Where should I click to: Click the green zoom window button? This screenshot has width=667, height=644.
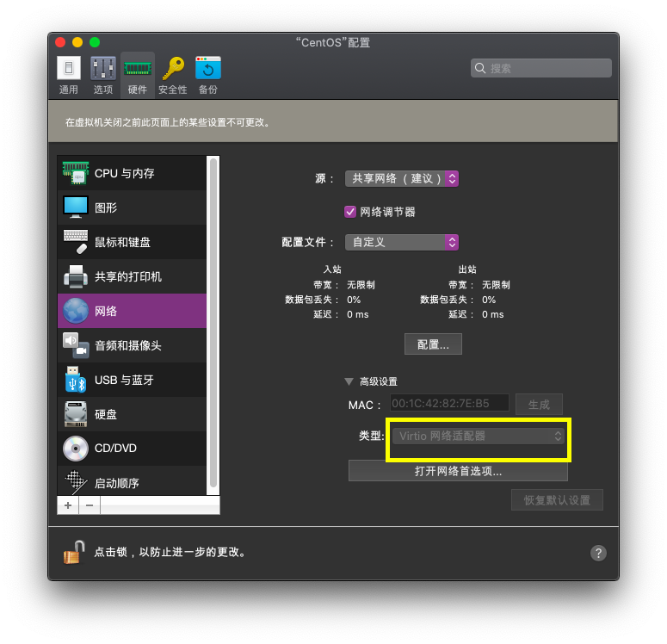click(95, 42)
